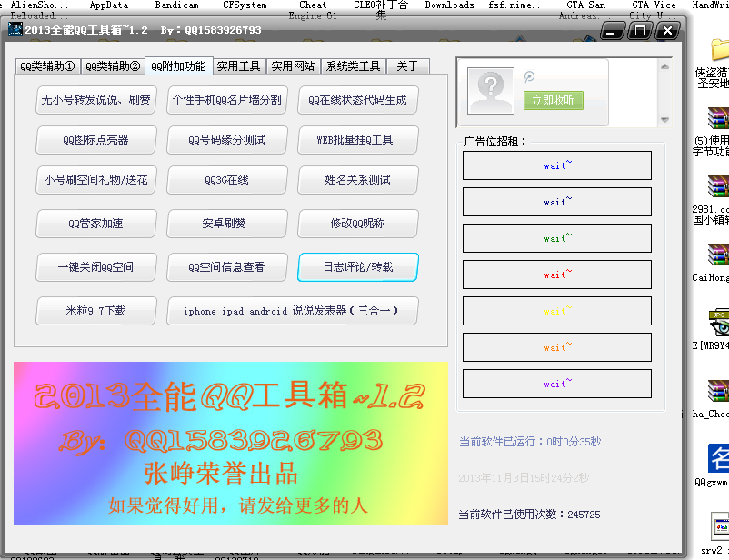Open the GTA San Andreas desktop shortcut

[585, 10]
